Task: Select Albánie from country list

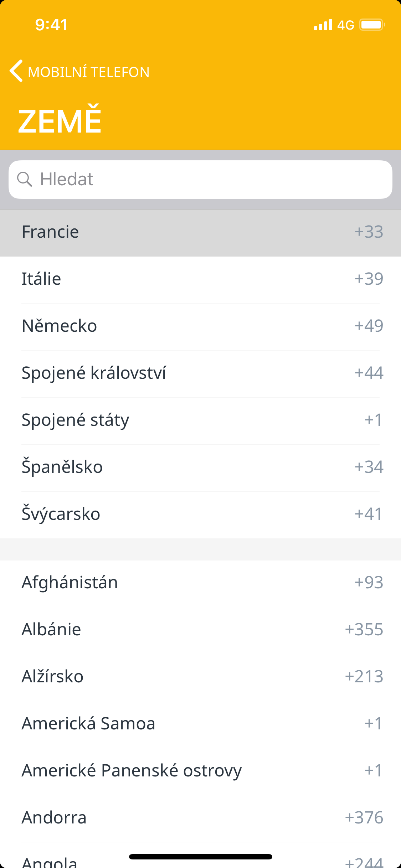Action: (200, 630)
